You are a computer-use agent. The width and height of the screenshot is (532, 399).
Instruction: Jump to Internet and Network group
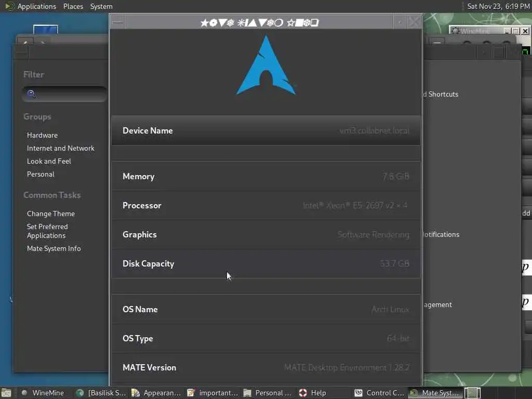click(x=60, y=148)
